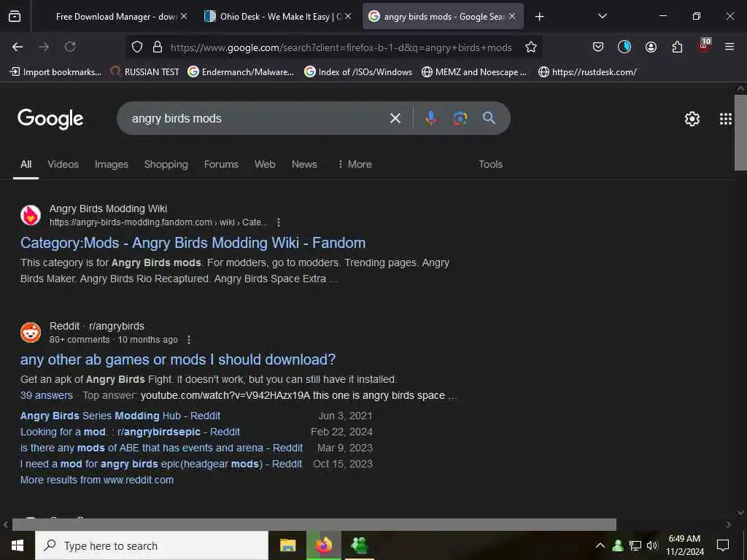The width and height of the screenshot is (747, 560).
Task: Go back to the previous page
Action: (18, 47)
